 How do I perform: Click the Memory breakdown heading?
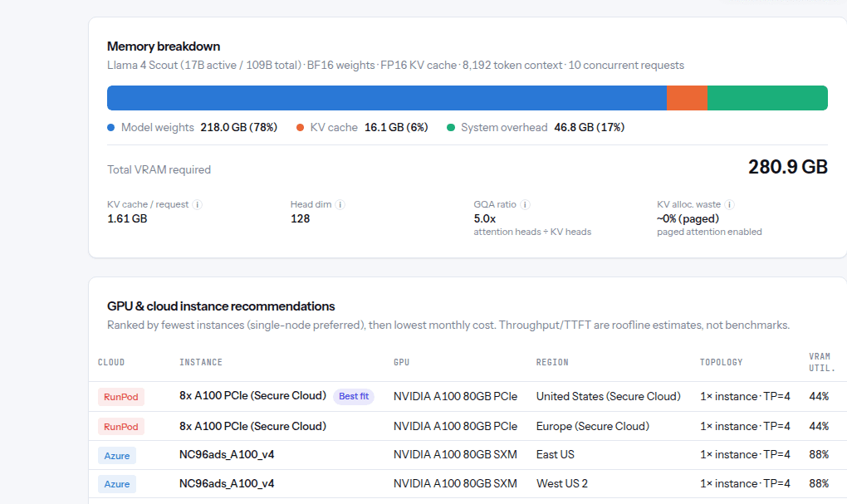pyautogui.click(x=164, y=46)
